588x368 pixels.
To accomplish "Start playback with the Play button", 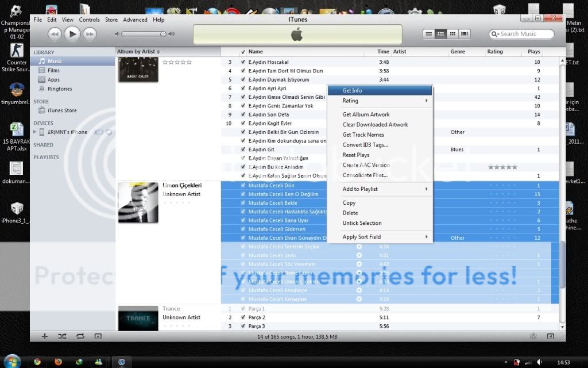I will (72, 34).
